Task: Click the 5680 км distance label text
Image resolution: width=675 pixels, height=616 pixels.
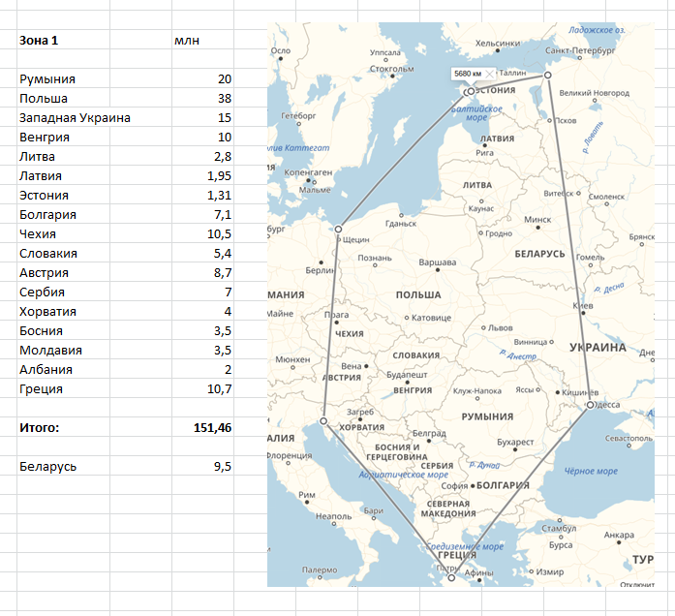Action: pyautogui.click(x=468, y=74)
